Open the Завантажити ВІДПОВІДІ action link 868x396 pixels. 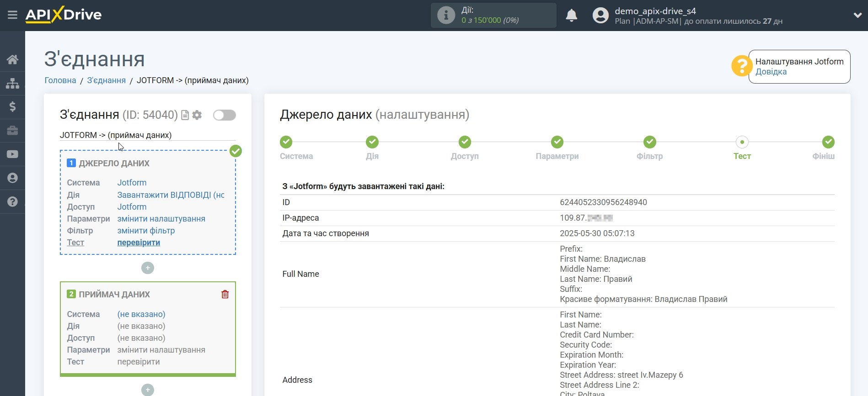coord(171,195)
